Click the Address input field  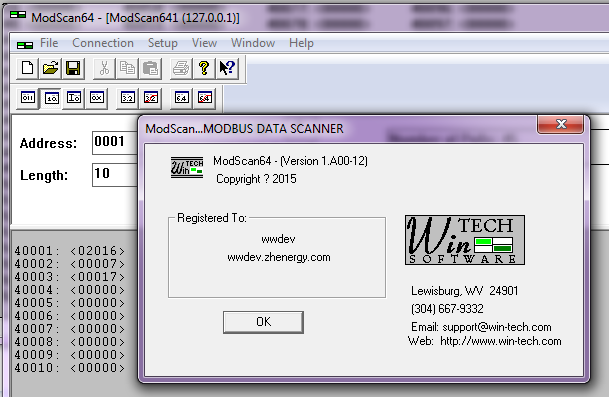[x=115, y=142]
